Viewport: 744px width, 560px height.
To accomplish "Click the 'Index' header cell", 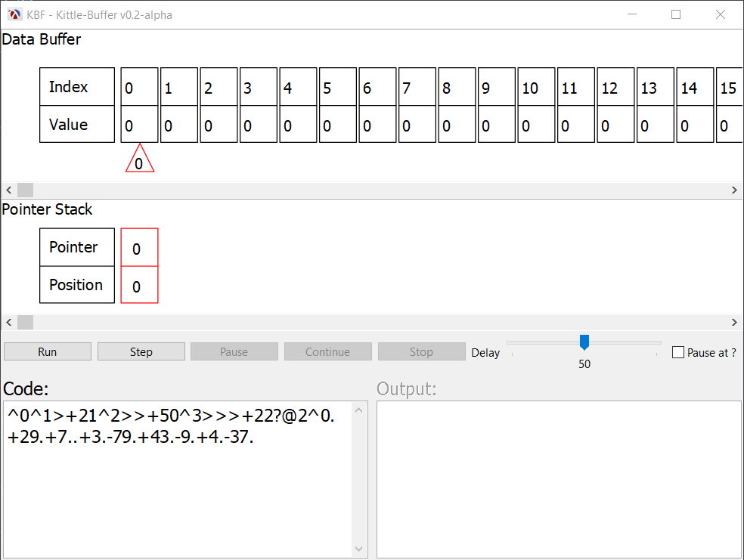I will (77, 87).
